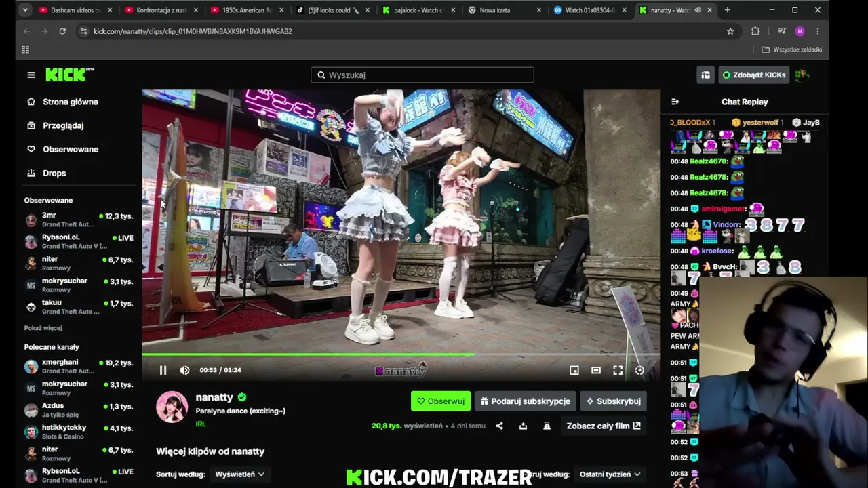The width and height of the screenshot is (868, 488).
Task: Open the player playback settings icon
Action: click(639, 370)
